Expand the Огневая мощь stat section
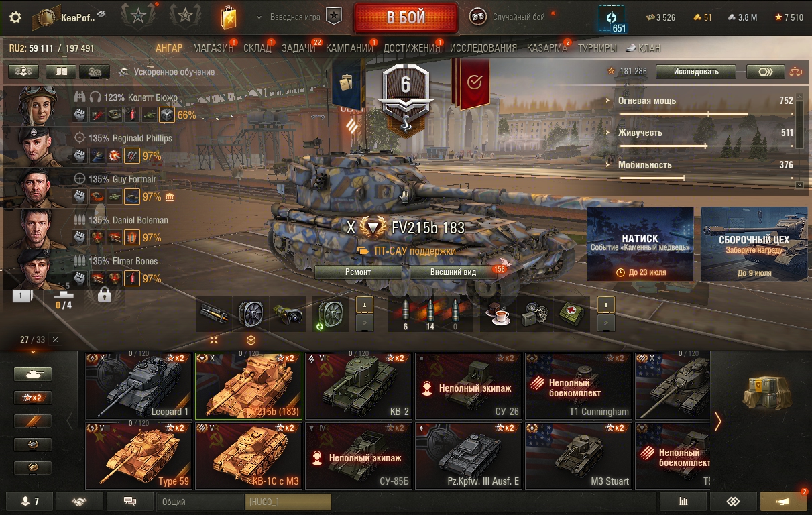 [x=699, y=101]
